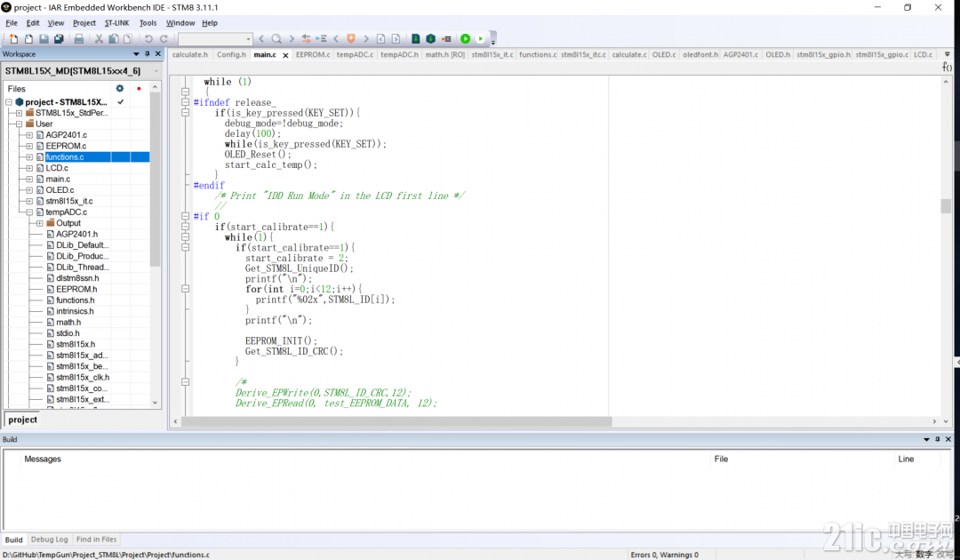Open the toolbar search text combo box

click(215, 38)
